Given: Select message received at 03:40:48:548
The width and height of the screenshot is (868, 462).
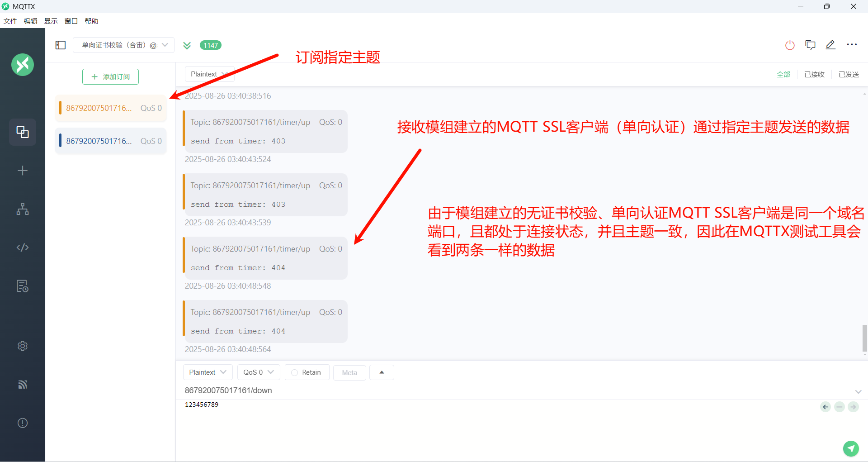Looking at the screenshot, I should [x=265, y=258].
